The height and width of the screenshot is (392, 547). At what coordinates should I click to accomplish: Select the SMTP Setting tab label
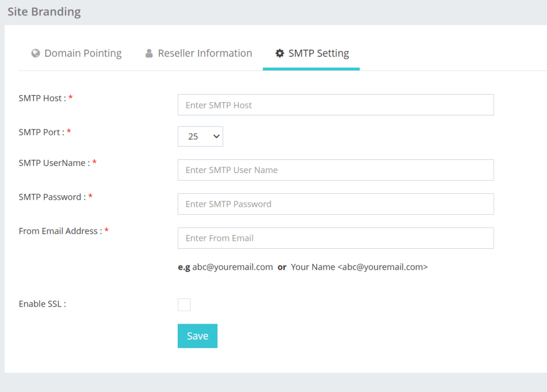click(x=318, y=53)
